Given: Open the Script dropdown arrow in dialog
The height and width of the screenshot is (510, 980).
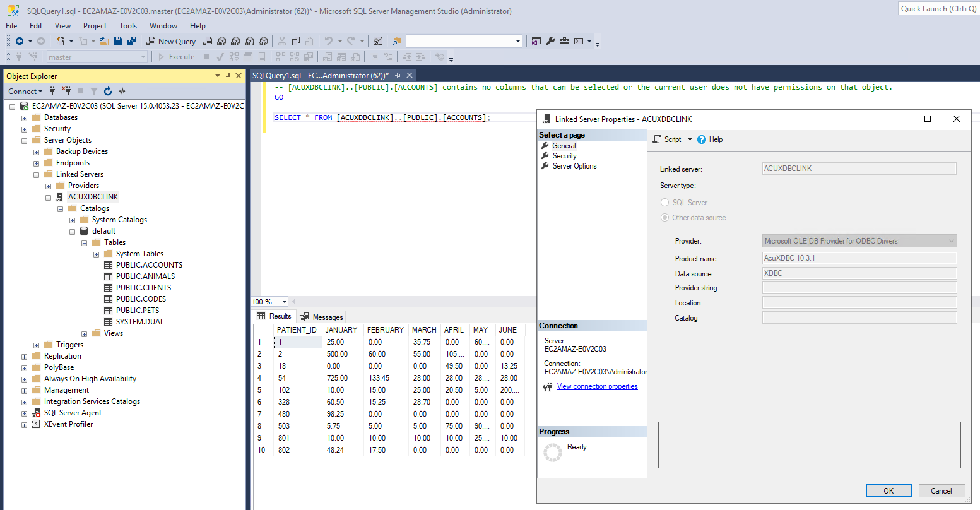Looking at the screenshot, I should [690, 139].
